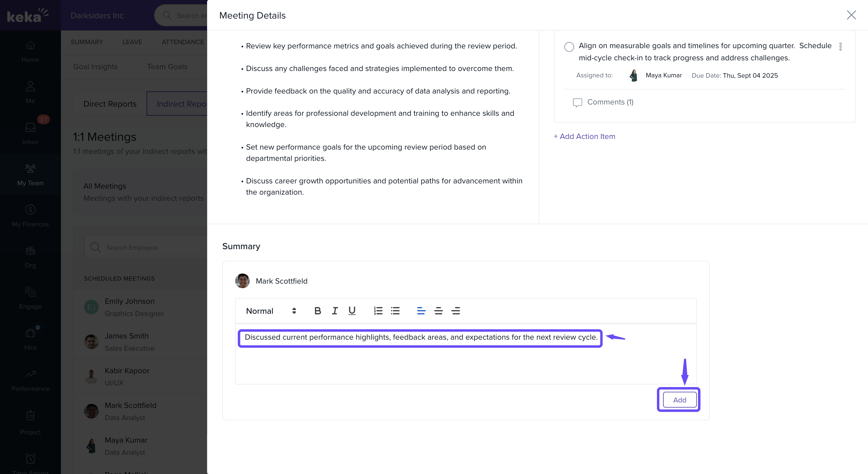Right-align the summary text
868x474 pixels.
pos(456,311)
